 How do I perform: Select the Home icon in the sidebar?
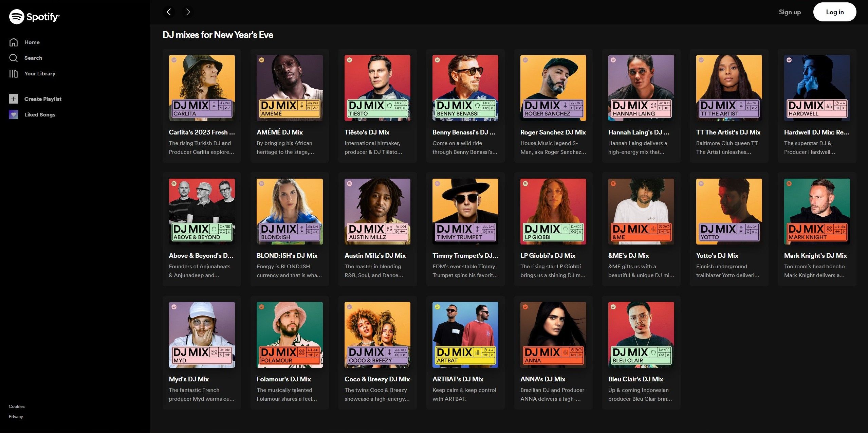point(14,42)
